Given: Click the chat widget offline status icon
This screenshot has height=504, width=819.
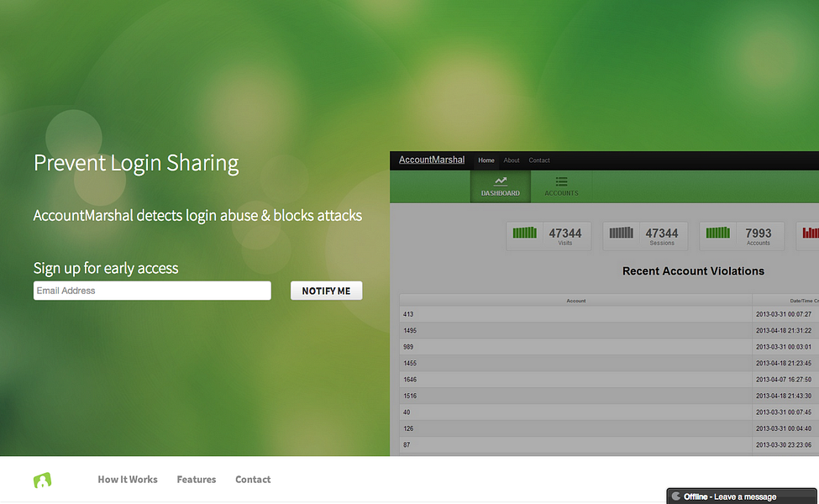Looking at the screenshot, I should pyautogui.click(x=676, y=496).
